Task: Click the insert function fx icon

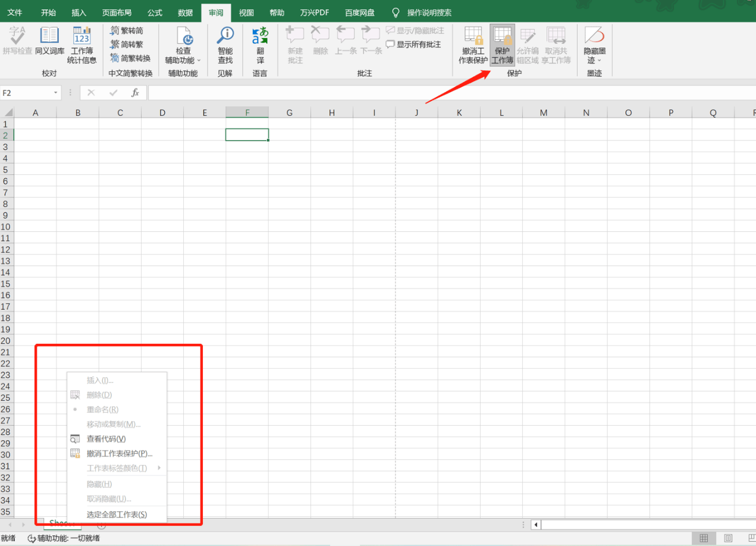Action: [x=136, y=93]
